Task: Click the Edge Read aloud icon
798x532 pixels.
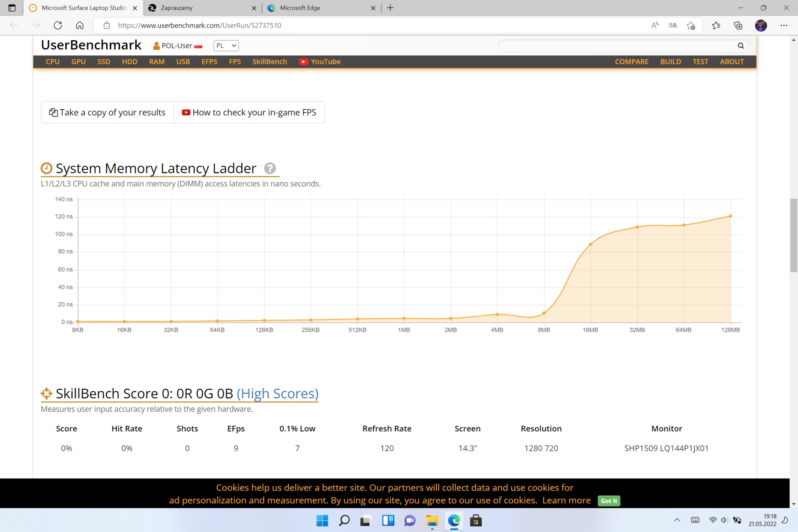Action: [655, 26]
